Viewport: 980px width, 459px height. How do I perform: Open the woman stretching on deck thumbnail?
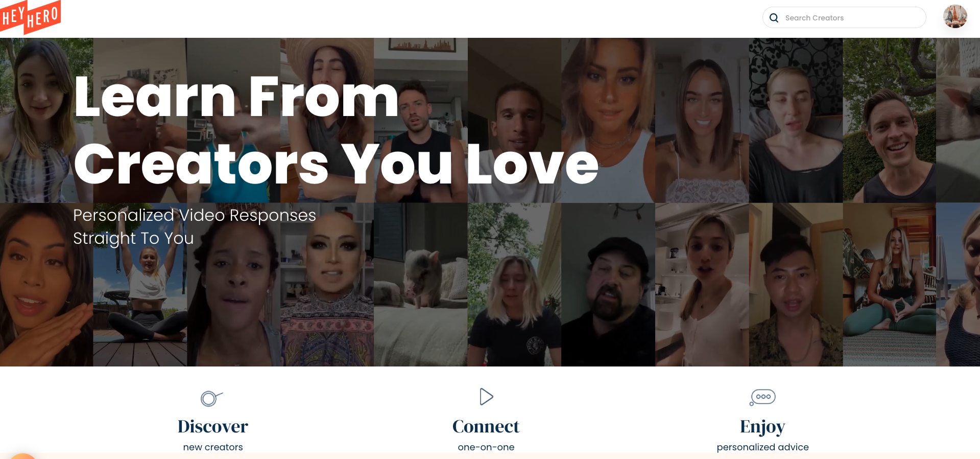click(x=140, y=285)
